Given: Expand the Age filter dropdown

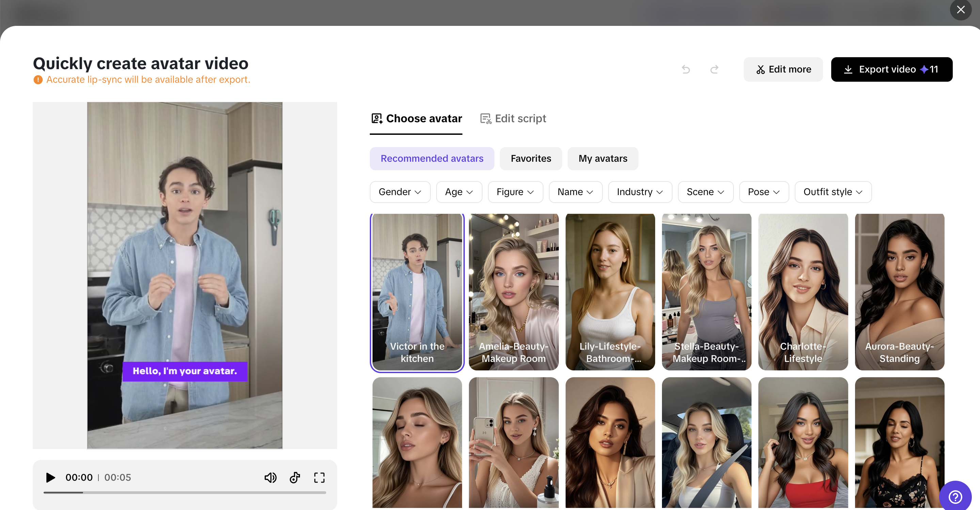Looking at the screenshot, I should tap(459, 192).
